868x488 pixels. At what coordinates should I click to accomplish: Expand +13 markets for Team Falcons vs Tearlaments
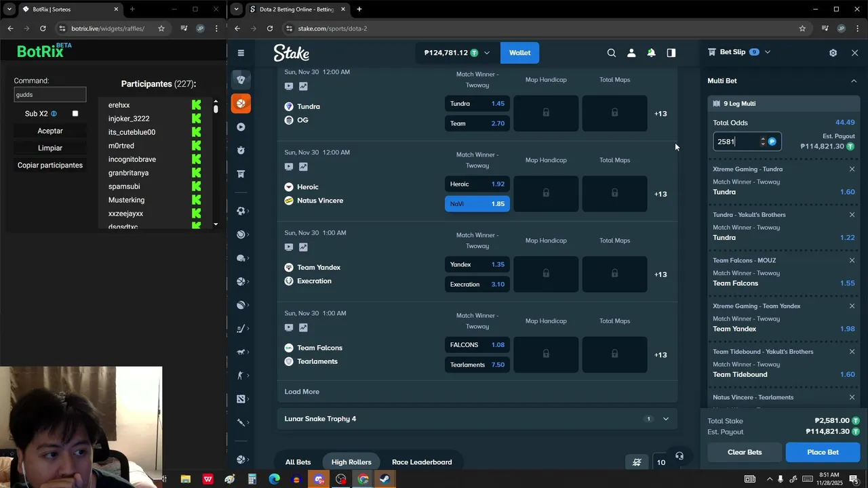pyautogui.click(x=660, y=355)
